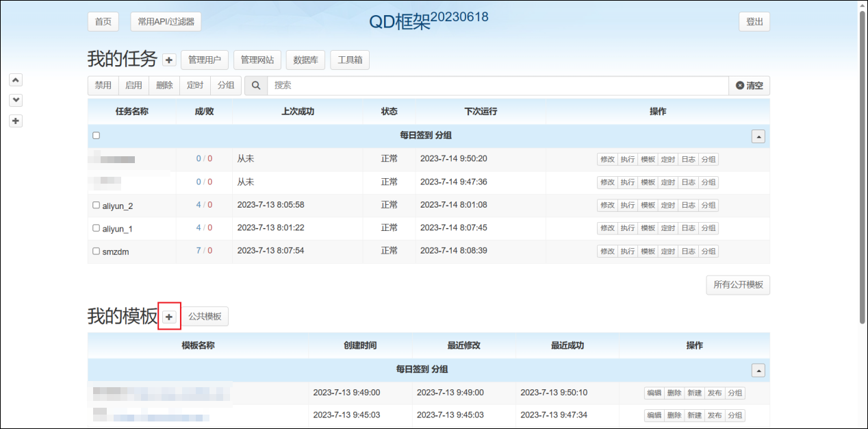Collapse the 每日签到 task group

coord(758,136)
